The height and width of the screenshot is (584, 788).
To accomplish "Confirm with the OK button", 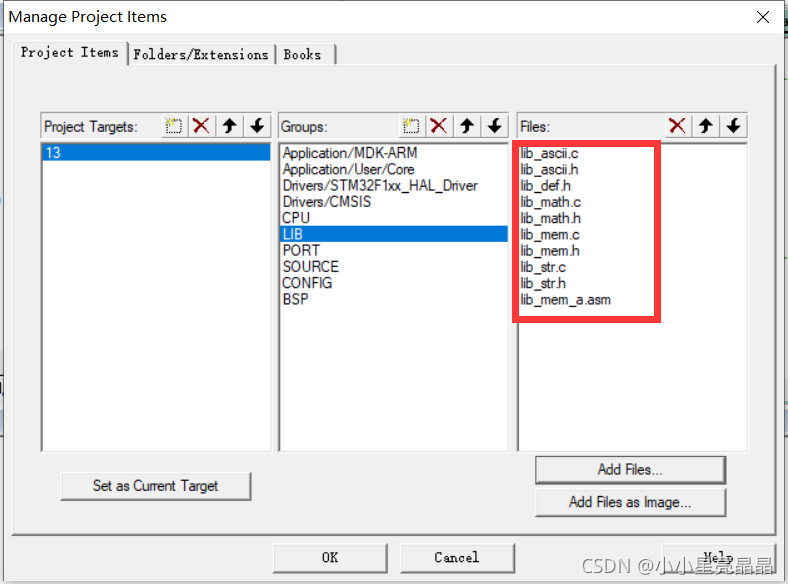I will (x=330, y=558).
